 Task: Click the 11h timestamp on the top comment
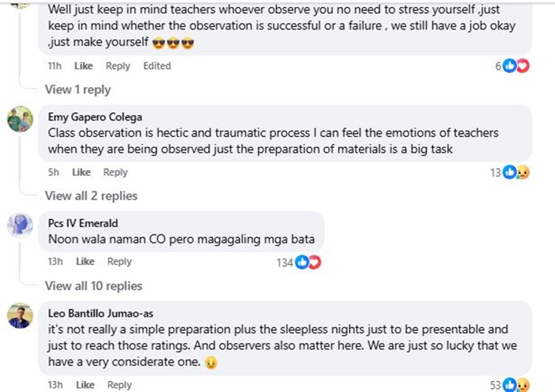55,66
